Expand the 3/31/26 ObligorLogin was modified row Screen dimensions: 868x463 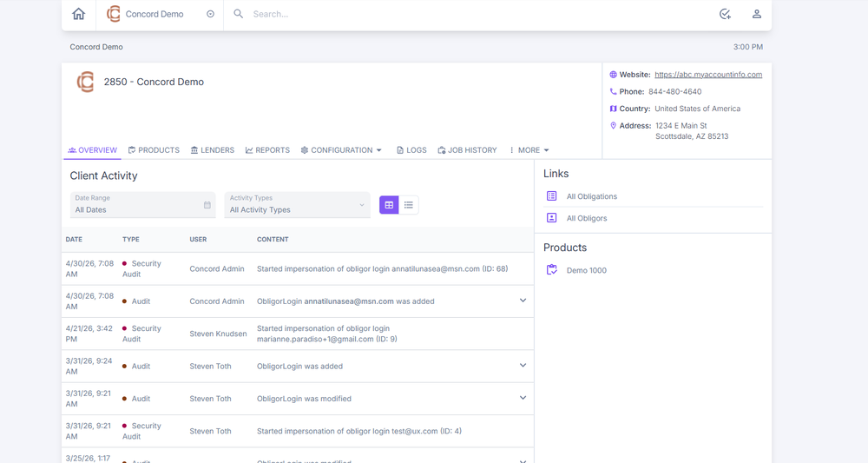523,398
